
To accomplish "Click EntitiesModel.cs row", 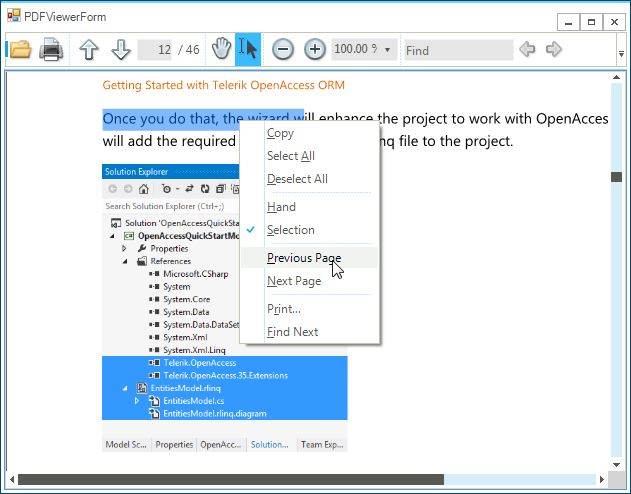I will pyautogui.click(x=225, y=401).
